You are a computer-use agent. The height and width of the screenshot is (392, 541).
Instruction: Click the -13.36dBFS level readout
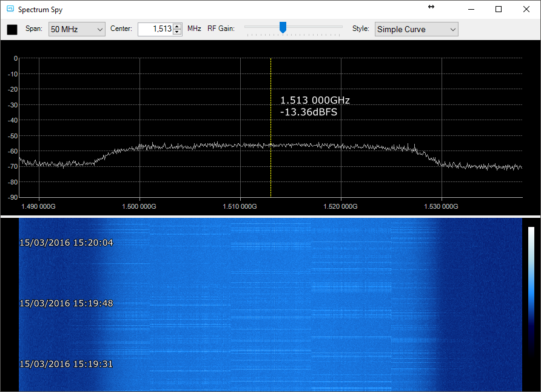point(309,112)
